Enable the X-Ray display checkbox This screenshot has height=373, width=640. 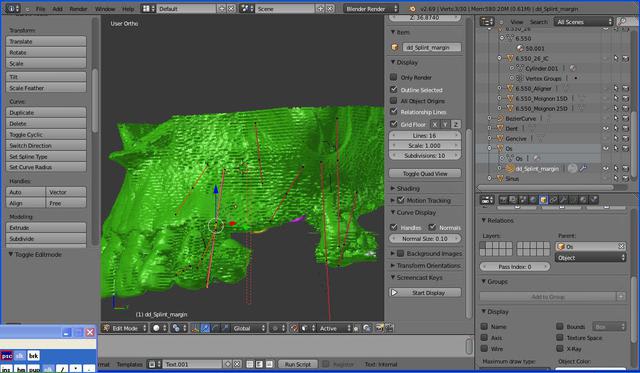pos(560,349)
